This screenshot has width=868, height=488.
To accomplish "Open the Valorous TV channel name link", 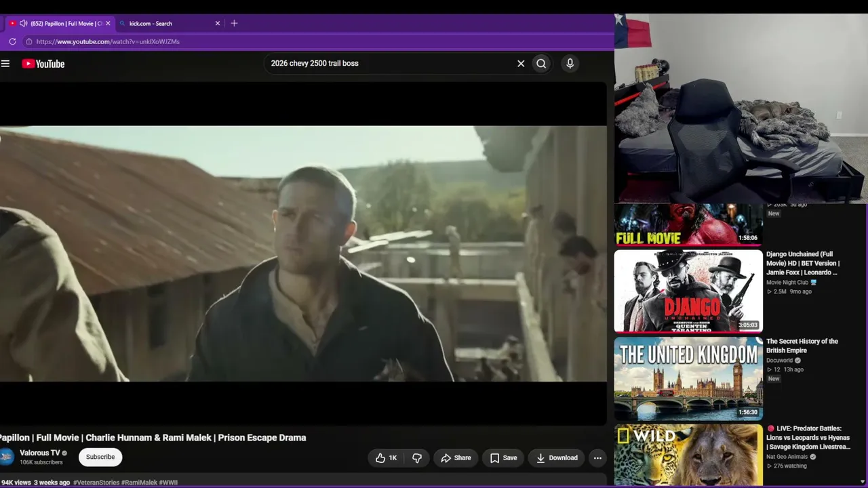I will 40,453.
